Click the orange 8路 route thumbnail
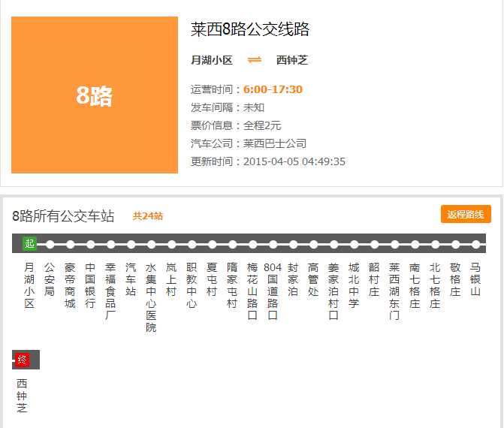504x428 pixels. tap(95, 95)
